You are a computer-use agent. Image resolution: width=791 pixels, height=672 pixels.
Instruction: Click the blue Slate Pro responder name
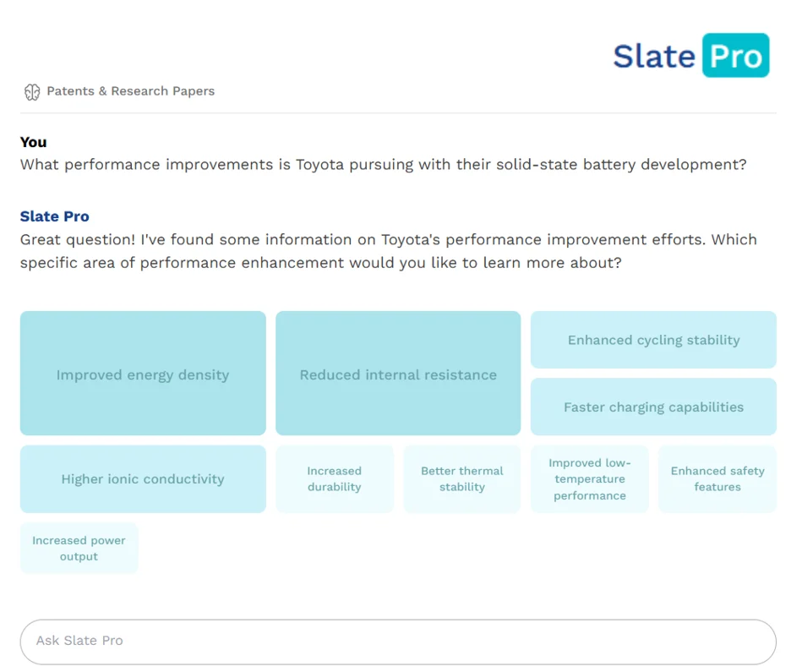pyautogui.click(x=55, y=216)
